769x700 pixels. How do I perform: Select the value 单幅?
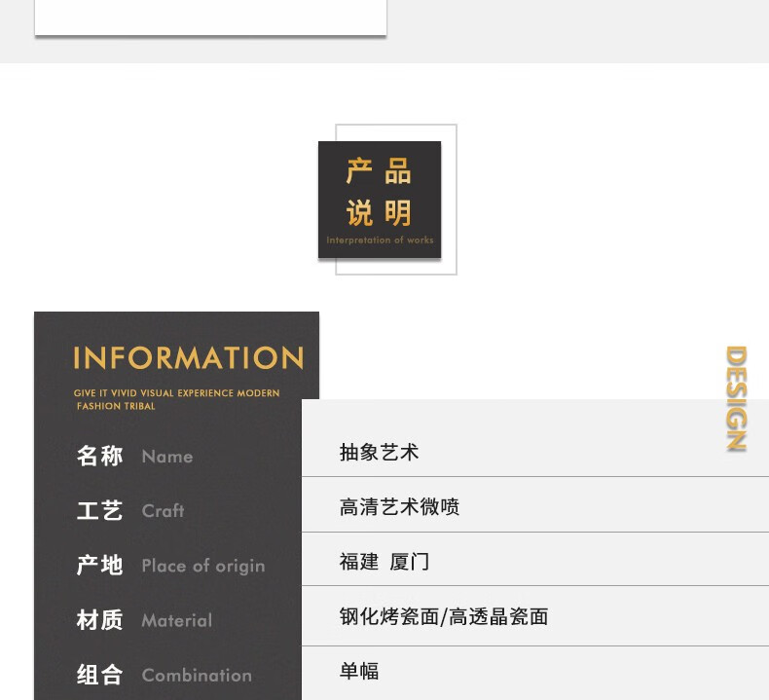359,671
